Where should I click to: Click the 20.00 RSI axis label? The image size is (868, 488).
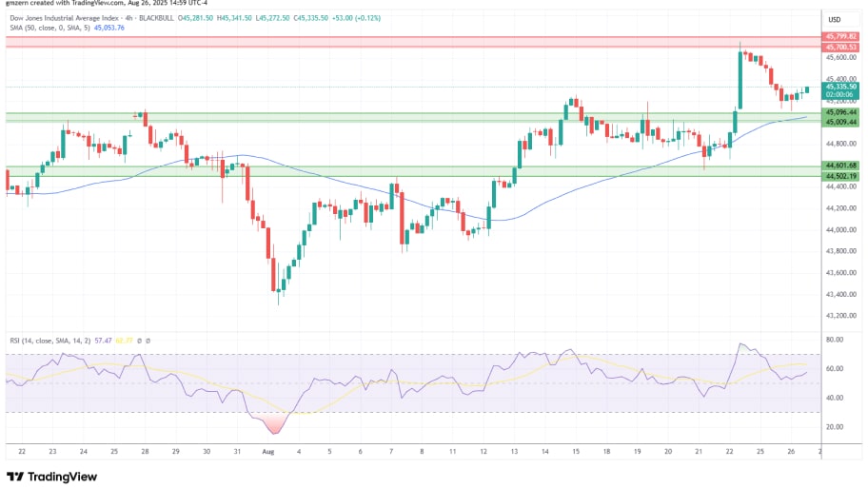coord(835,426)
